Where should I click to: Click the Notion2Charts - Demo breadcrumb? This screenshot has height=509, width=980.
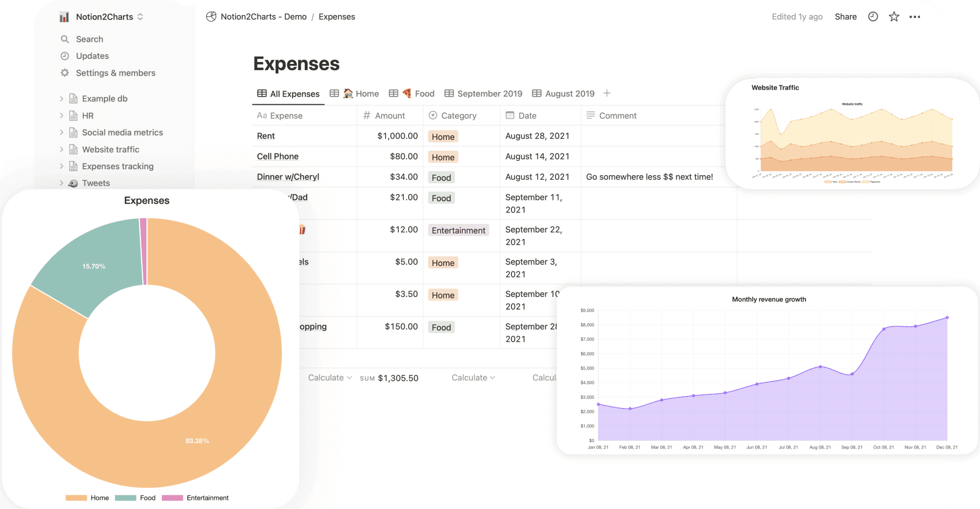[x=264, y=17]
